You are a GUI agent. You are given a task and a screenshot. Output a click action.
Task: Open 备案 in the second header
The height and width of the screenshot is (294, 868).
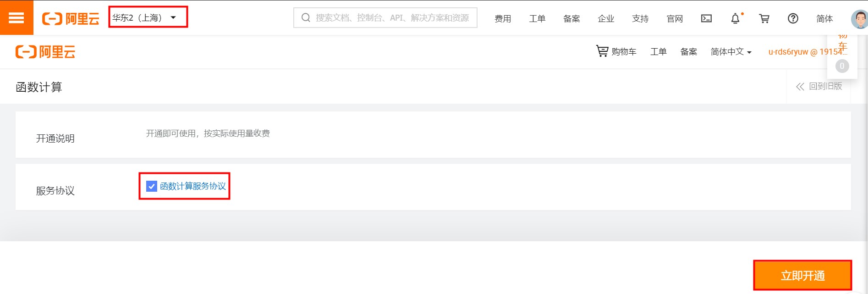(688, 52)
